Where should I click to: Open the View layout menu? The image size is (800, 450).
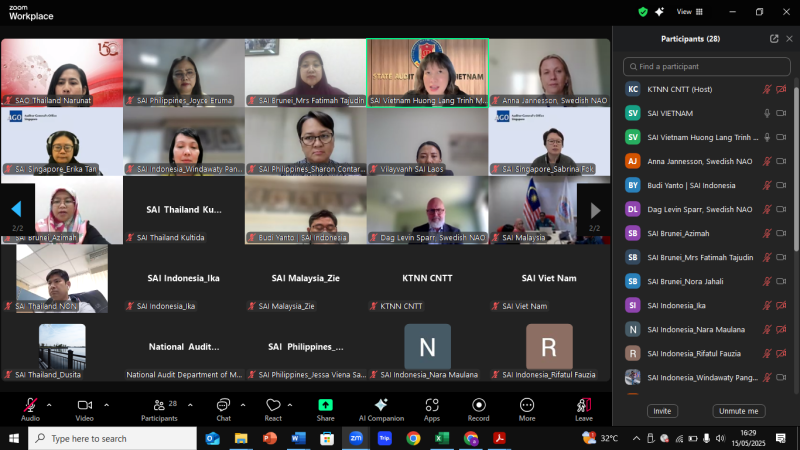[684, 12]
